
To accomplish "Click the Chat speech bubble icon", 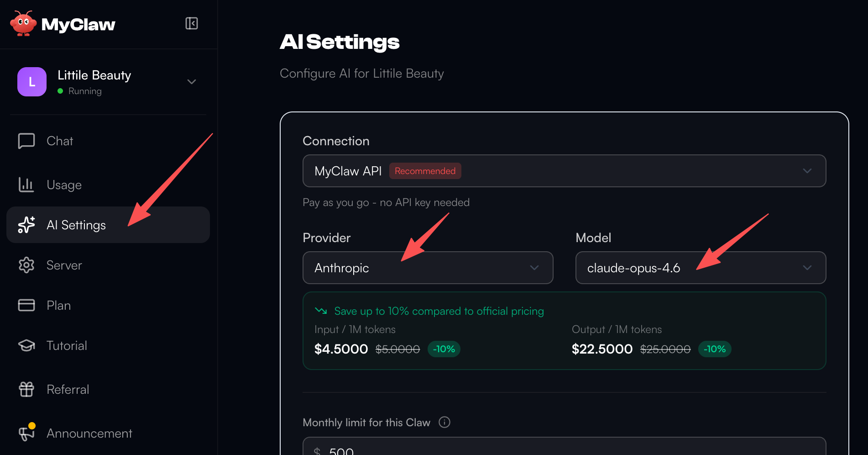I will (x=26, y=141).
